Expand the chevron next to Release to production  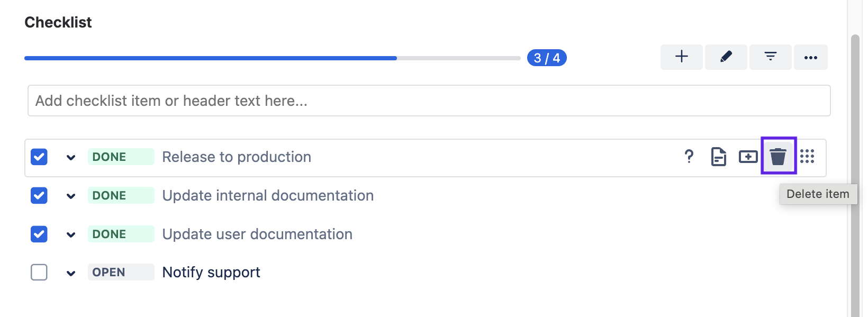coord(71,157)
